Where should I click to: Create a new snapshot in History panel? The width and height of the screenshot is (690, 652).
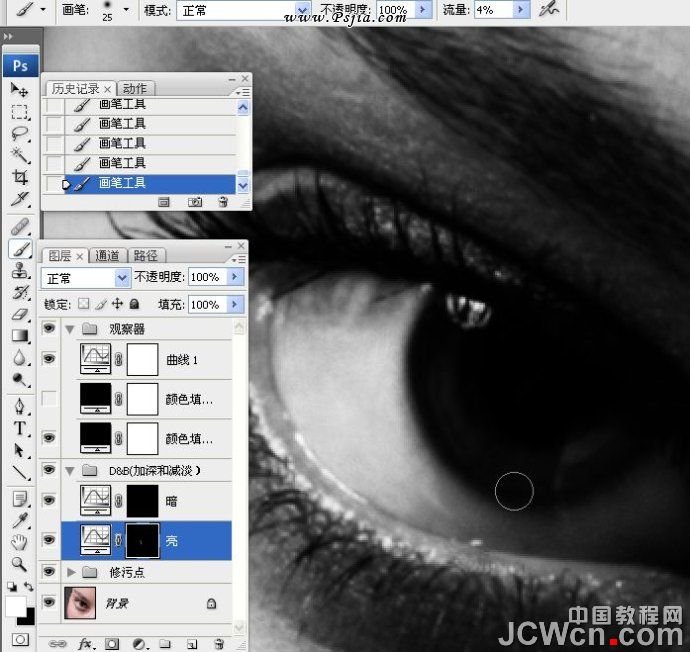pos(195,202)
